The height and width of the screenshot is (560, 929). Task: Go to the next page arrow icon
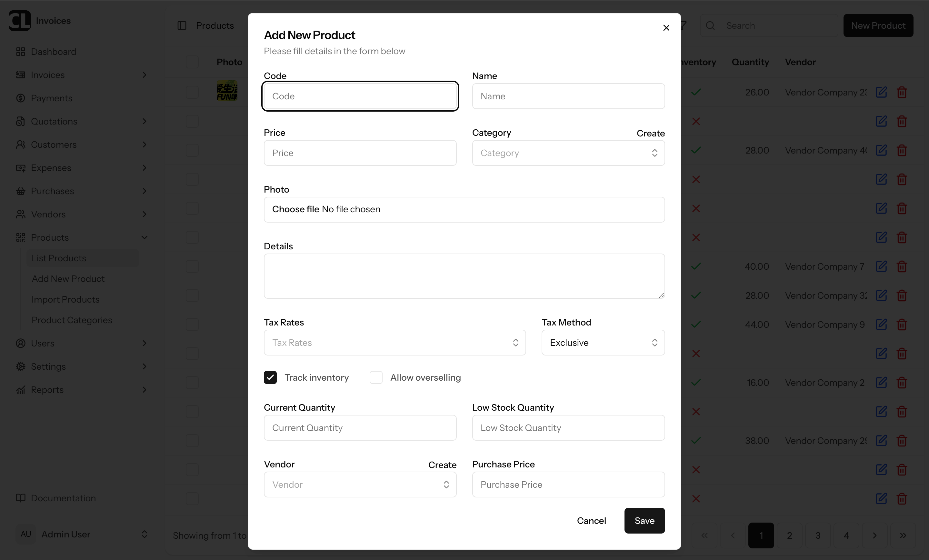coord(875,535)
